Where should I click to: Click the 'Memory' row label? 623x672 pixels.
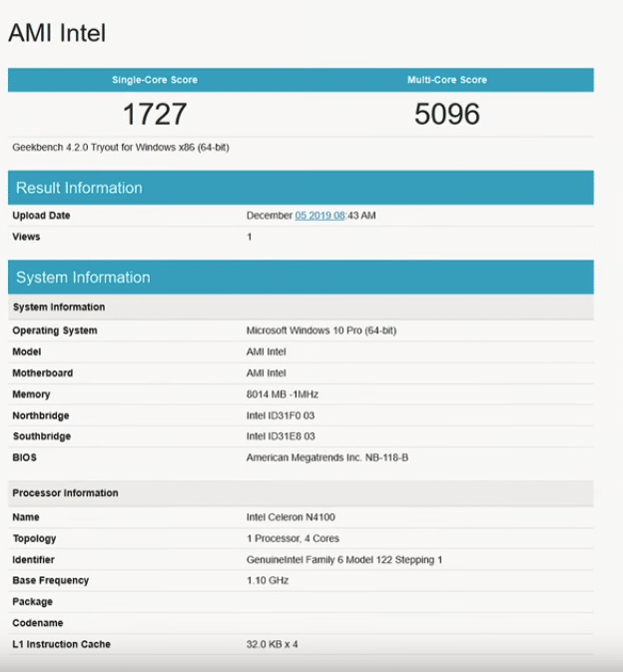click(31, 394)
